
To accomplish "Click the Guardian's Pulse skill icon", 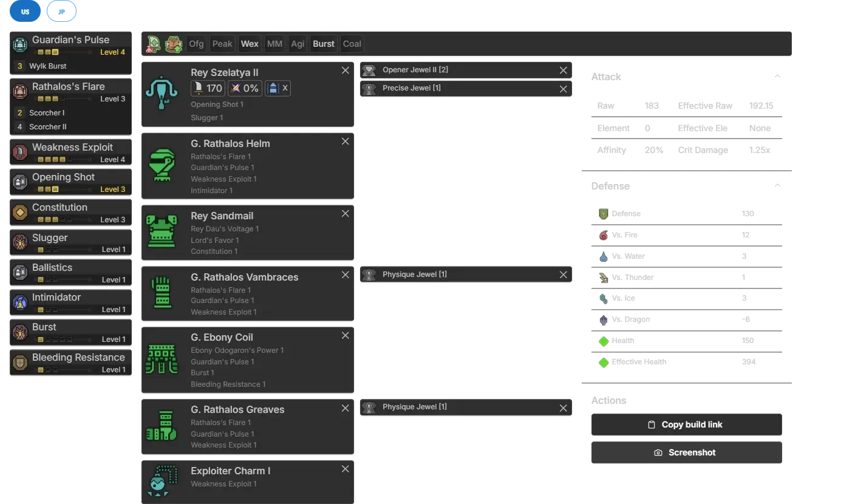I will [20, 44].
